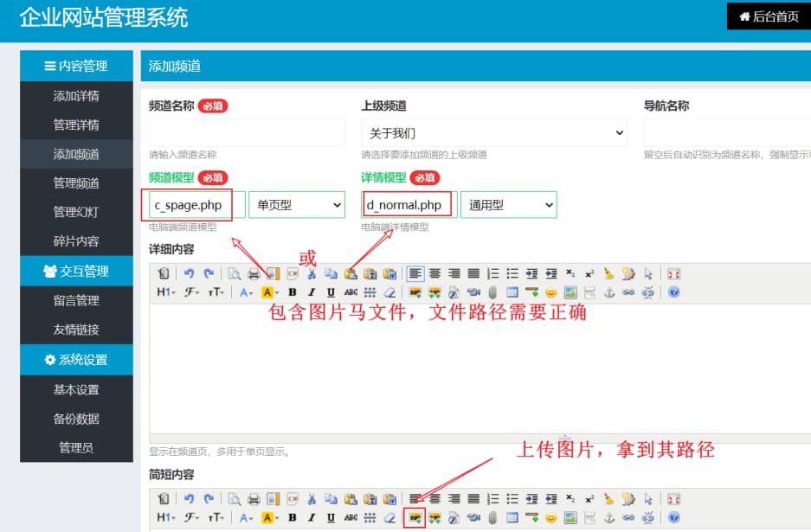Open 管理详情 in sidebar
The height and width of the screenshot is (532, 811).
tap(76, 125)
